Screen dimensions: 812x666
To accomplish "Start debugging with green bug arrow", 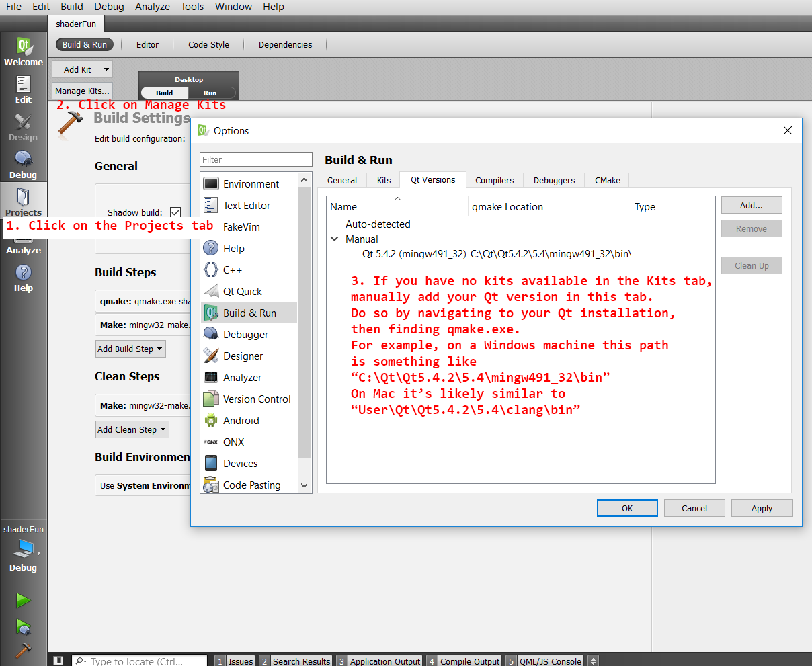I will tap(24, 626).
